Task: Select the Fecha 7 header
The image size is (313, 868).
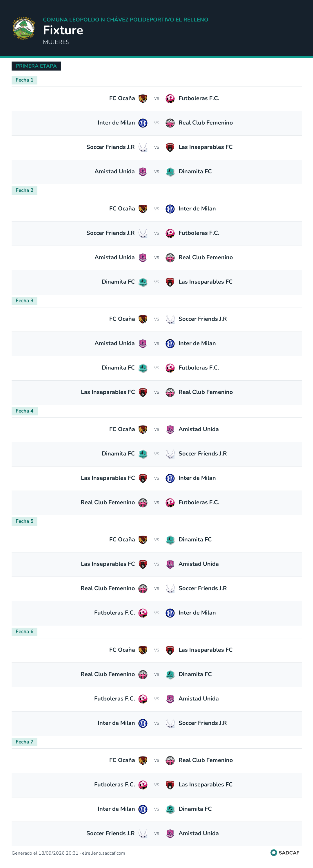Action: [x=24, y=742]
